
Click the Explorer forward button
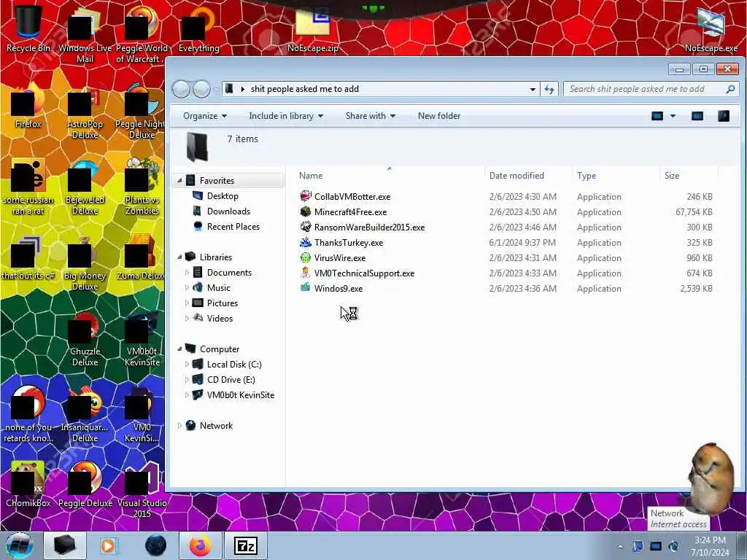coord(201,89)
